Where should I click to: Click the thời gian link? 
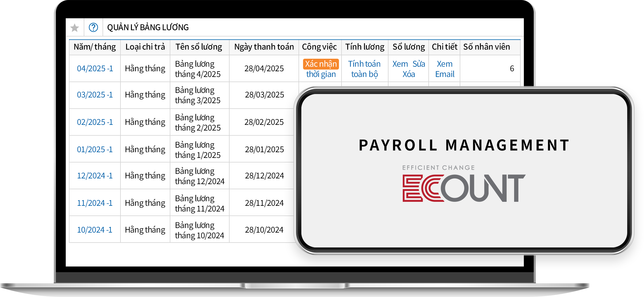pos(321,74)
